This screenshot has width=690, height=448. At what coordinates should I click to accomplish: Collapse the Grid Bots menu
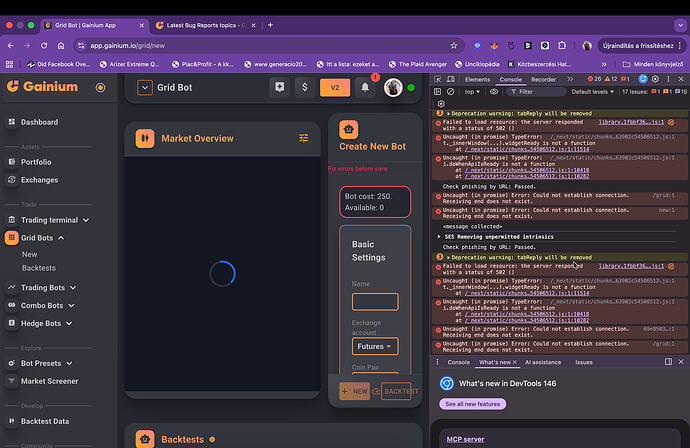[x=61, y=238]
